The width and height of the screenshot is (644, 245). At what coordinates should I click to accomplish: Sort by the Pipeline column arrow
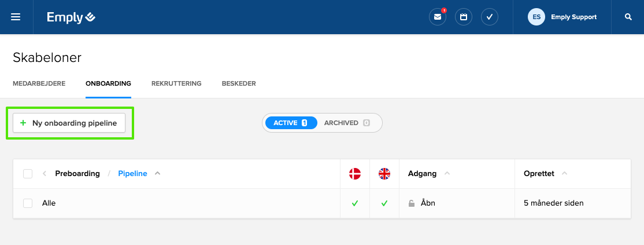[158, 174]
